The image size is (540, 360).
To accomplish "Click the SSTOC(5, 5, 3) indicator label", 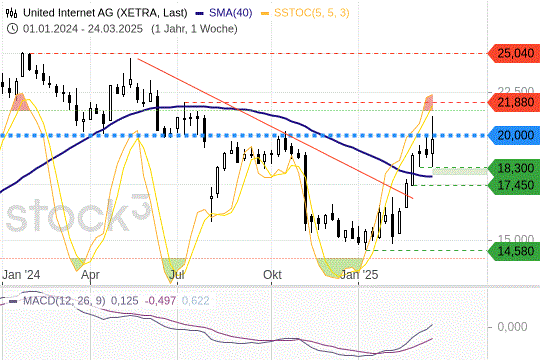I will click(312, 13).
